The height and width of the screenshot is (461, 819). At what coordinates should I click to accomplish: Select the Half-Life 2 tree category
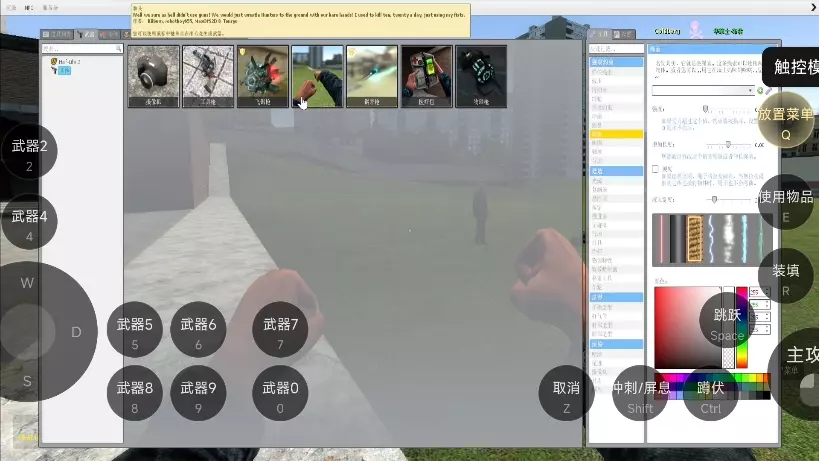tap(66, 62)
